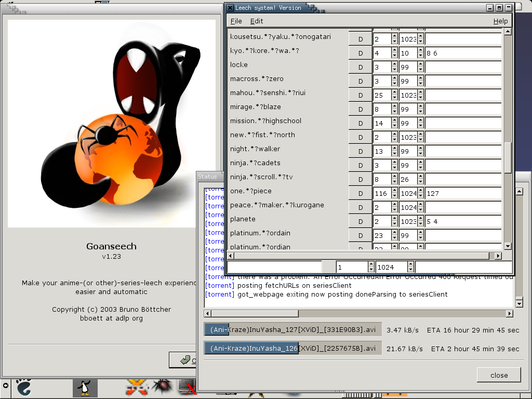This screenshot has height=399, width=532.
Task: Open the GNOME foot main menu
Action: click(x=24, y=388)
